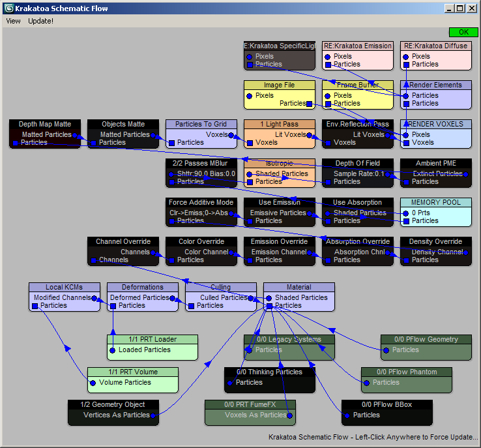Click Particles square socket in MEMORY POOL
The width and height of the screenshot is (481, 448).
pyautogui.click(x=406, y=221)
